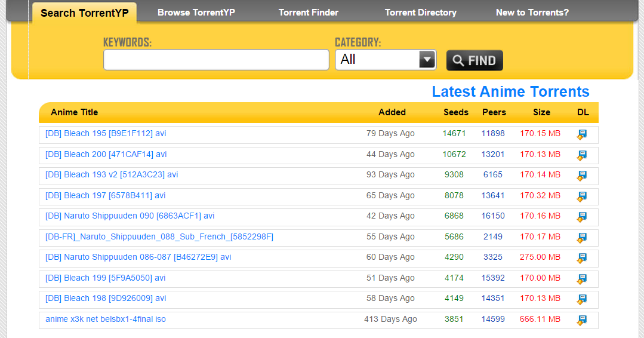
Task: Open New to Torrents? tab
Action: click(532, 13)
